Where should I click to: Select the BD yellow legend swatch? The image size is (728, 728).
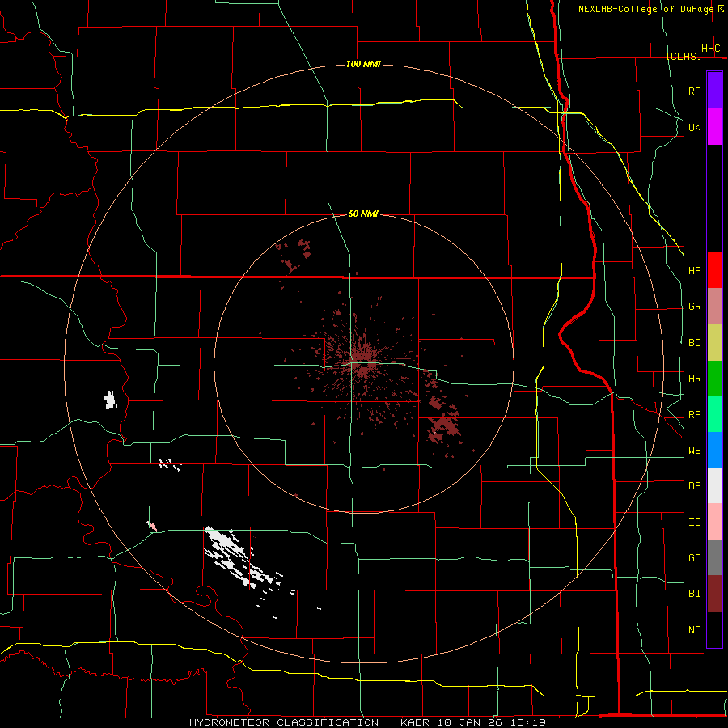714,342
